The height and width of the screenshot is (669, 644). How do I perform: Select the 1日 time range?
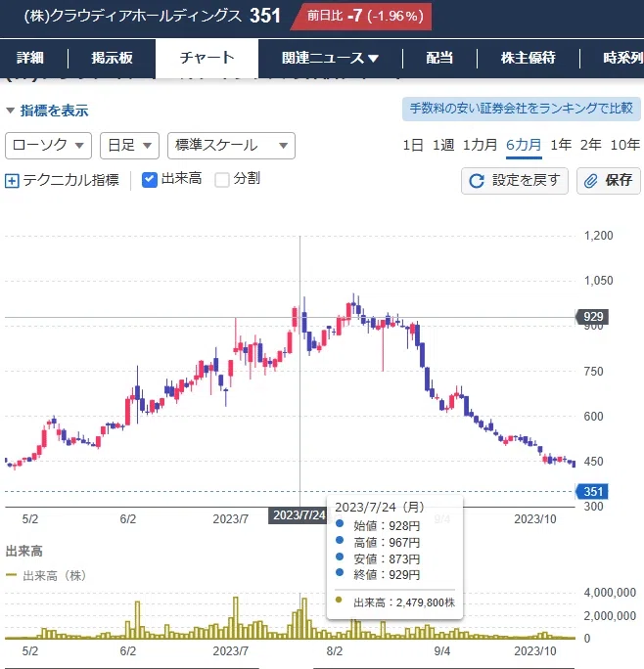(413, 145)
